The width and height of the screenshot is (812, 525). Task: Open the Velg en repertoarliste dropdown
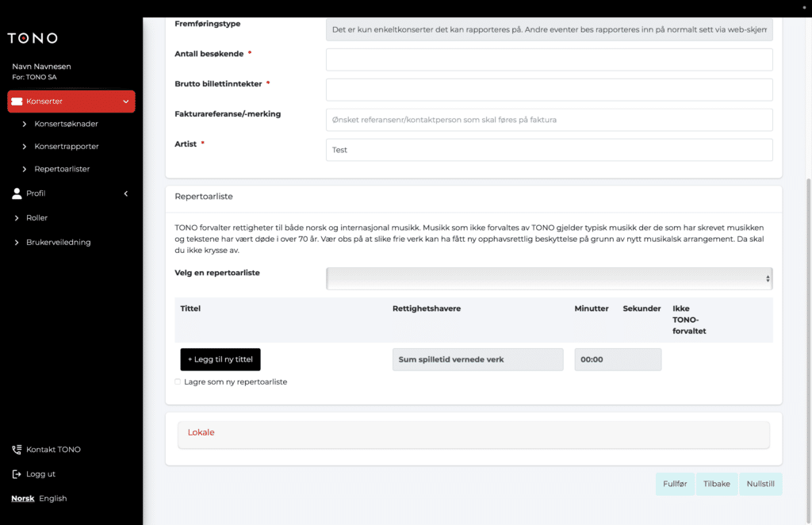click(x=549, y=278)
